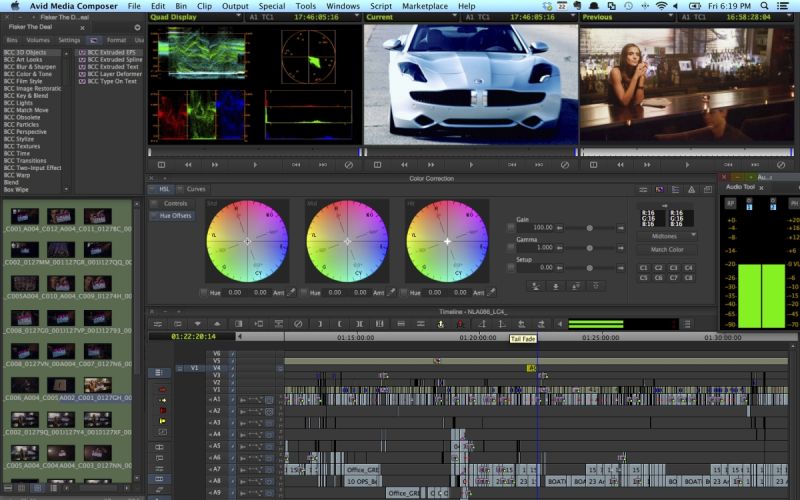Image resolution: width=800 pixels, height=500 pixels.
Task: Expand the A7 track control arrow
Action: 210,469
